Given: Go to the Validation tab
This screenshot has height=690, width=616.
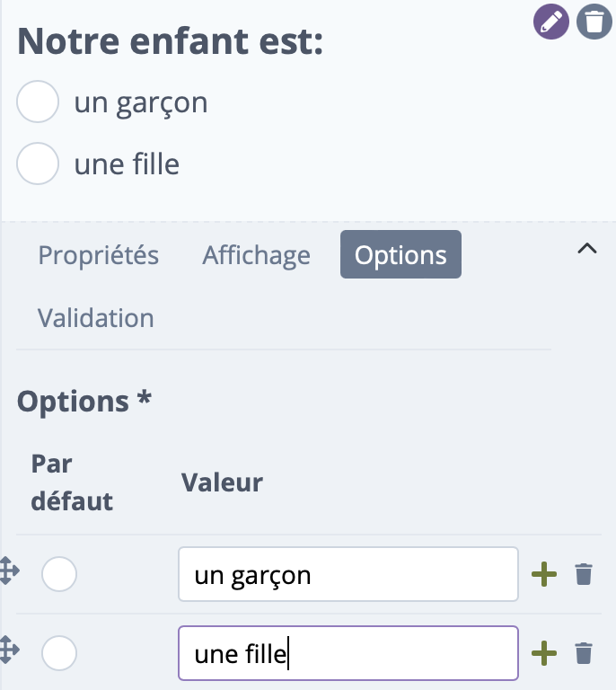Looking at the screenshot, I should click(96, 318).
